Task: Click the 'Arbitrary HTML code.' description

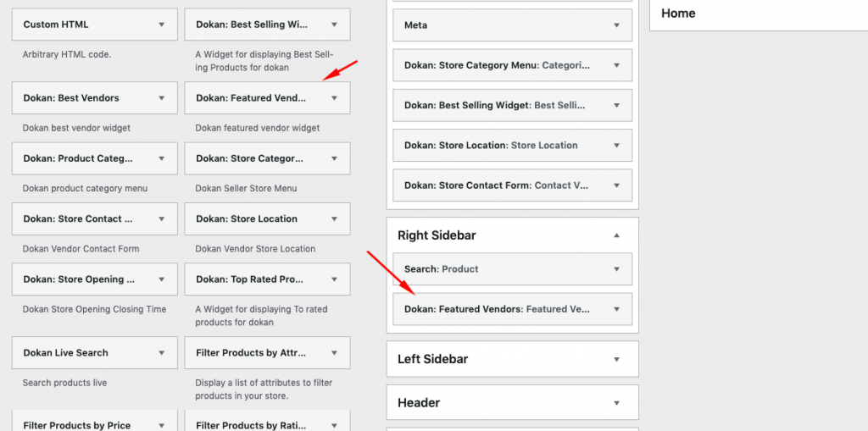Action: pyautogui.click(x=67, y=55)
